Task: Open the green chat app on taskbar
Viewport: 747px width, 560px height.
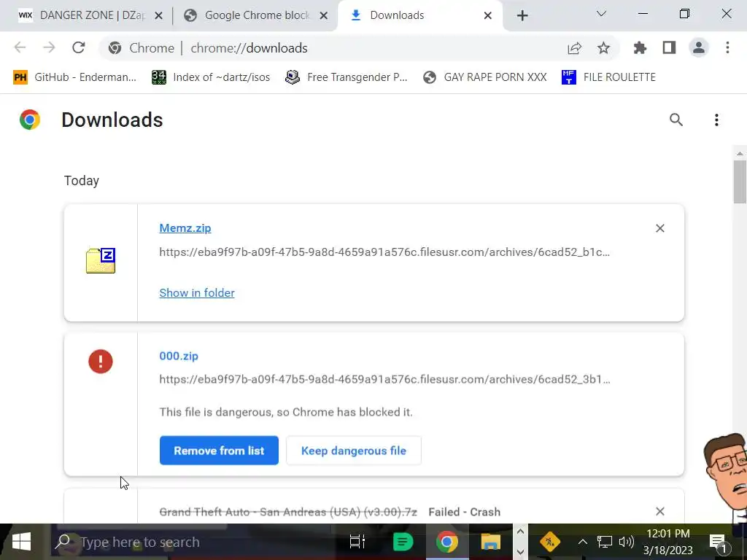Action: click(403, 542)
